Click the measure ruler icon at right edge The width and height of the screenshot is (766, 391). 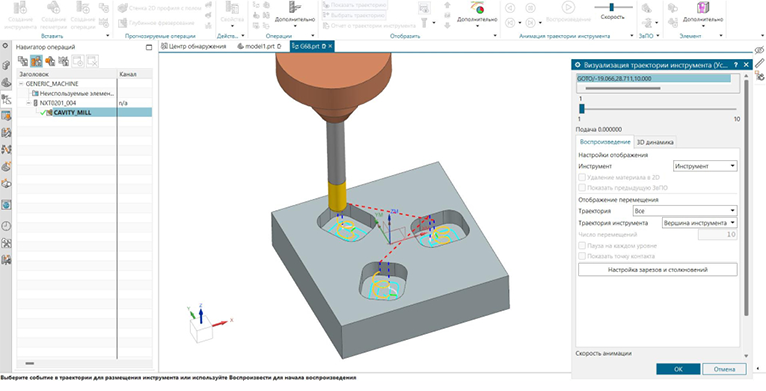click(x=759, y=63)
